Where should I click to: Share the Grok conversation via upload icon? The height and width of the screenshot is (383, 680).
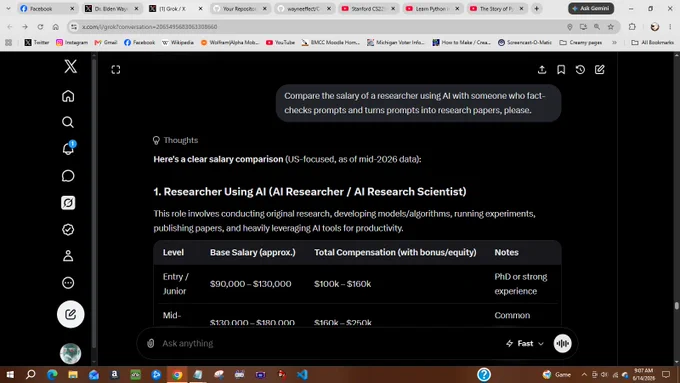tap(542, 69)
